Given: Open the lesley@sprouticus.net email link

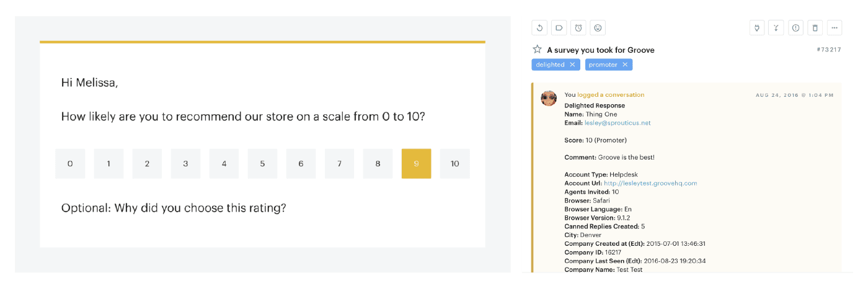Looking at the screenshot, I should tap(618, 123).
